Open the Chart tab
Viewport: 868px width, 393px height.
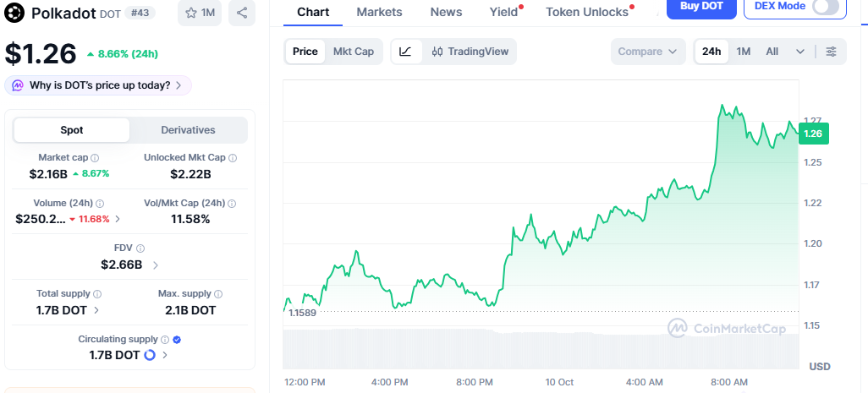pyautogui.click(x=313, y=12)
